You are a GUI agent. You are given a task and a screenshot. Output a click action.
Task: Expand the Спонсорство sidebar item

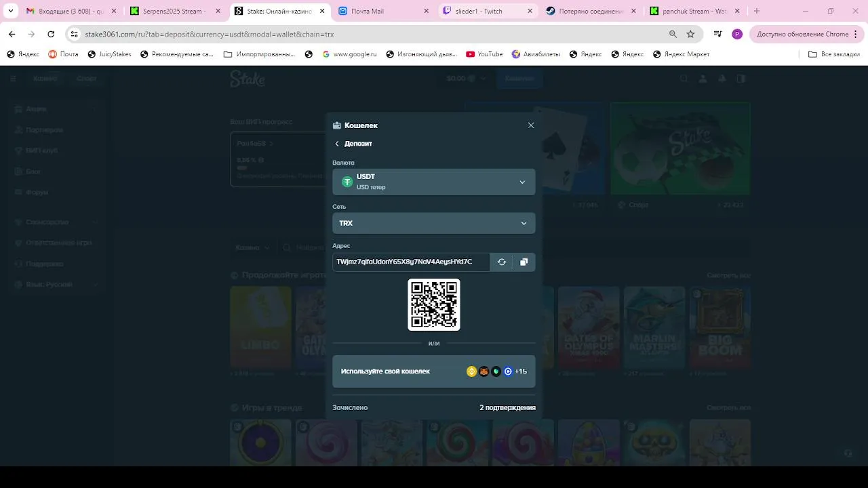pyautogui.click(x=56, y=222)
